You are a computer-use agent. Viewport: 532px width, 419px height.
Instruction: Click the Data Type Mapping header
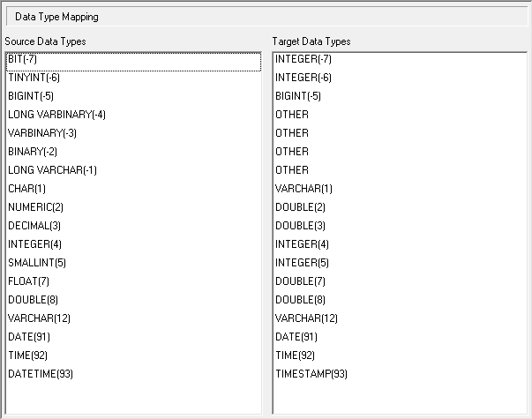click(x=56, y=17)
